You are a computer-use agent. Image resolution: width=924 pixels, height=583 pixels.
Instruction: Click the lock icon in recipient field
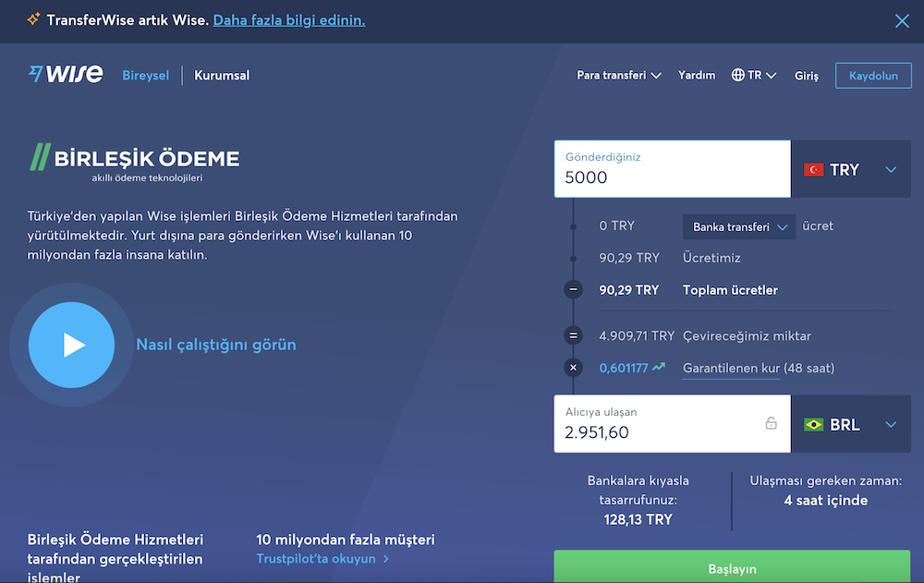click(x=771, y=422)
